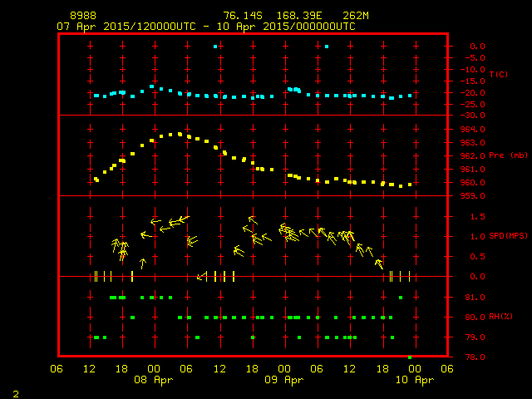Click the 964.0 pressure axis label
Image resolution: width=532 pixels, height=399 pixels.
point(473,130)
